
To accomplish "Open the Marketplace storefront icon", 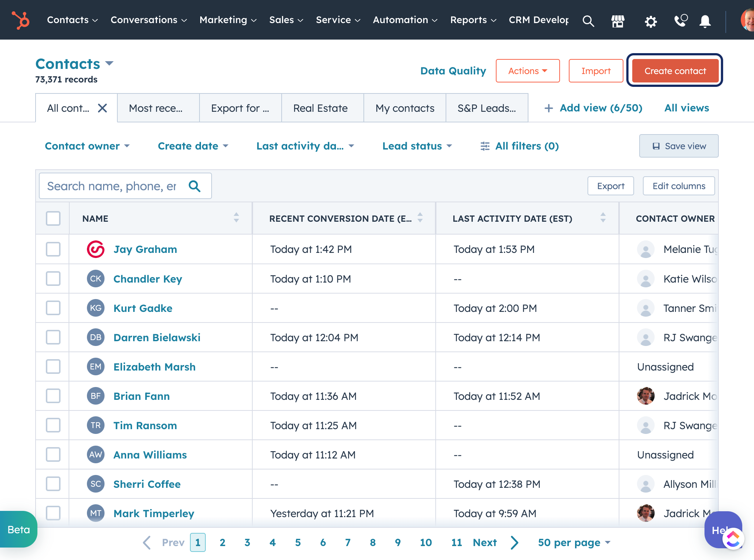I will coord(618,21).
